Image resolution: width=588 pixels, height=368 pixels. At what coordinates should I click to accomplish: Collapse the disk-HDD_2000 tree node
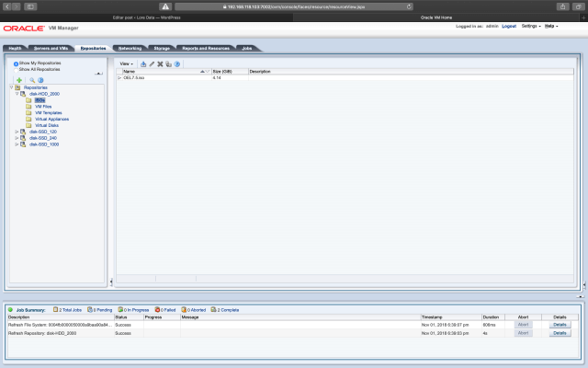17,94
